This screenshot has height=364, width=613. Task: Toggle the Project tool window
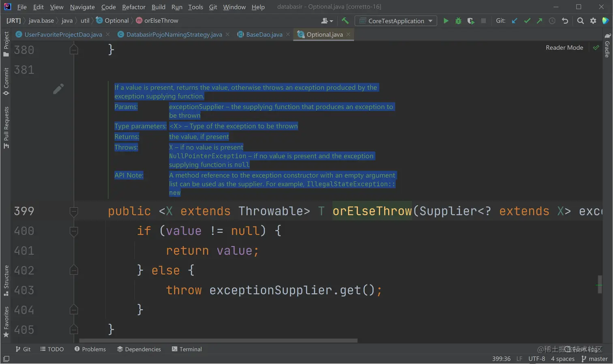click(6, 44)
